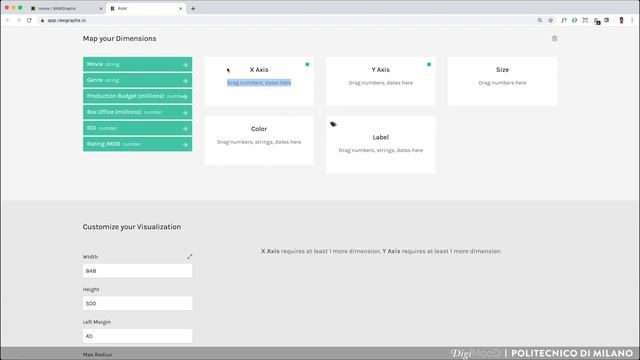Click the X Axis drop zone card
The width and height of the screenshot is (640, 360).
(x=259, y=81)
